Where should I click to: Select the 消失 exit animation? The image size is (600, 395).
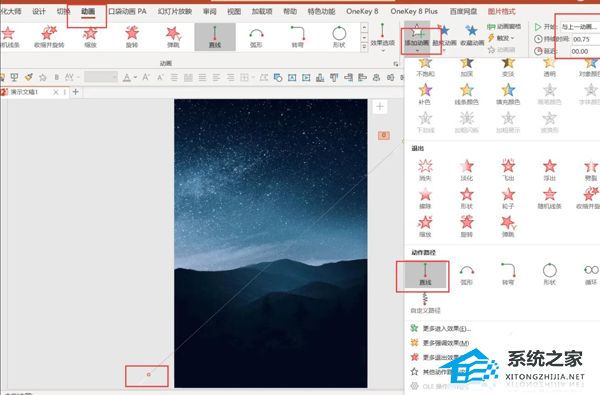(x=425, y=170)
